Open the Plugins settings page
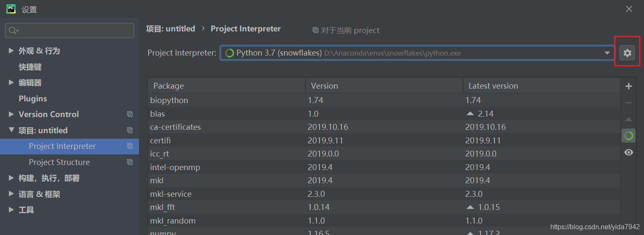This screenshot has height=235, width=644. pos(33,98)
